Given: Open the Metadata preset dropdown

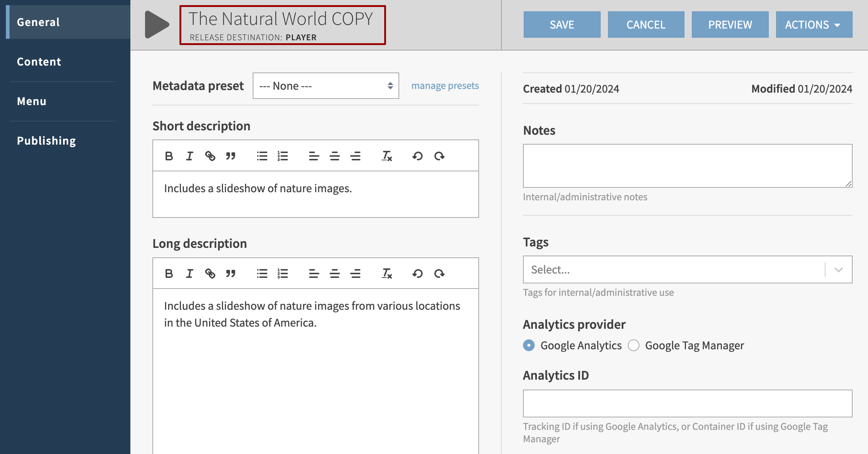Looking at the screenshot, I should [326, 86].
